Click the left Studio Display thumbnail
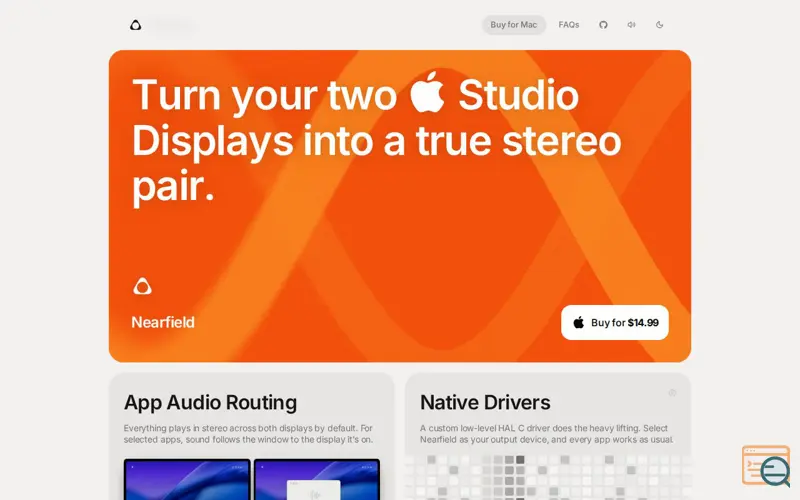This screenshot has width=800, height=500. click(x=187, y=479)
